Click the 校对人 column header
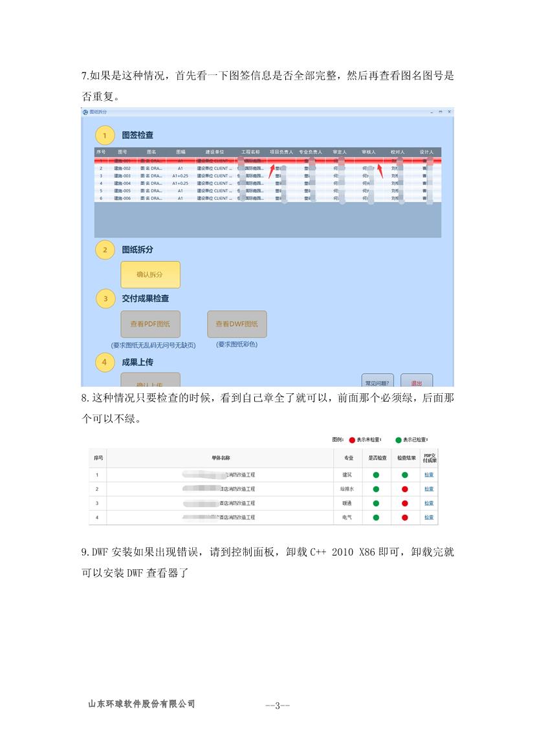The image size is (535, 756). click(397, 152)
